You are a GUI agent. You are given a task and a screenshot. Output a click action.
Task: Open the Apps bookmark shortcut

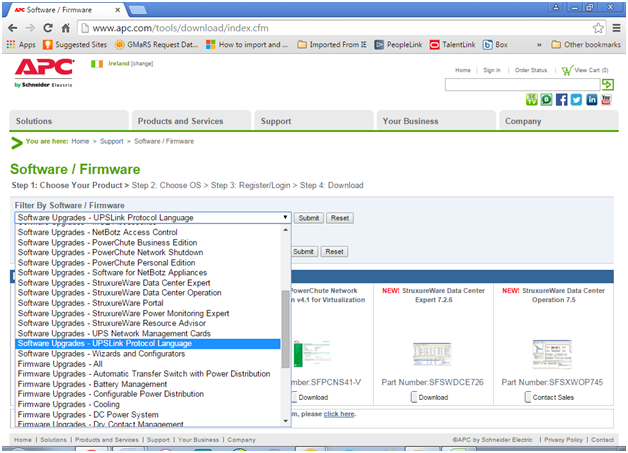tap(21, 44)
